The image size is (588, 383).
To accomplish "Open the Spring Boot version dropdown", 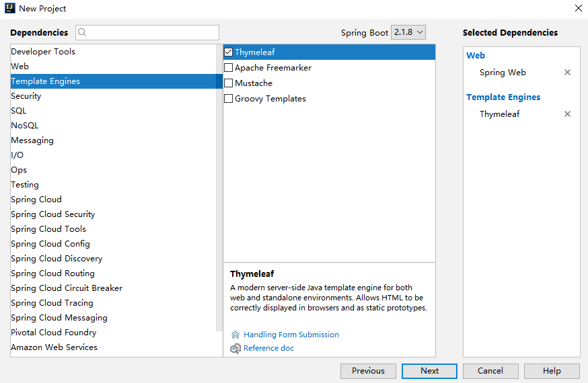I will coord(408,32).
